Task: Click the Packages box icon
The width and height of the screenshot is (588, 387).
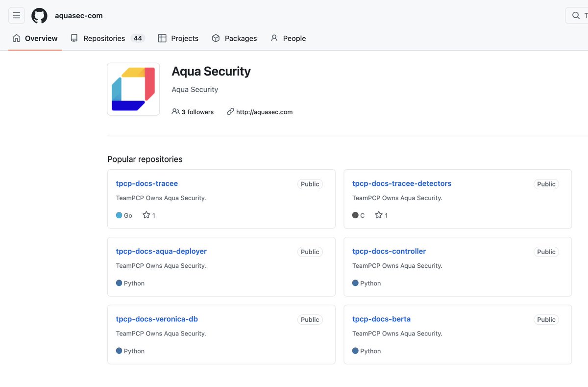Action: 216,38
